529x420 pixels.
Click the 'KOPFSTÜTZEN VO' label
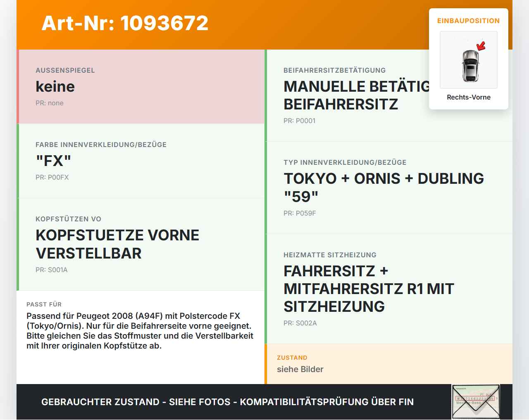pos(69,219)
